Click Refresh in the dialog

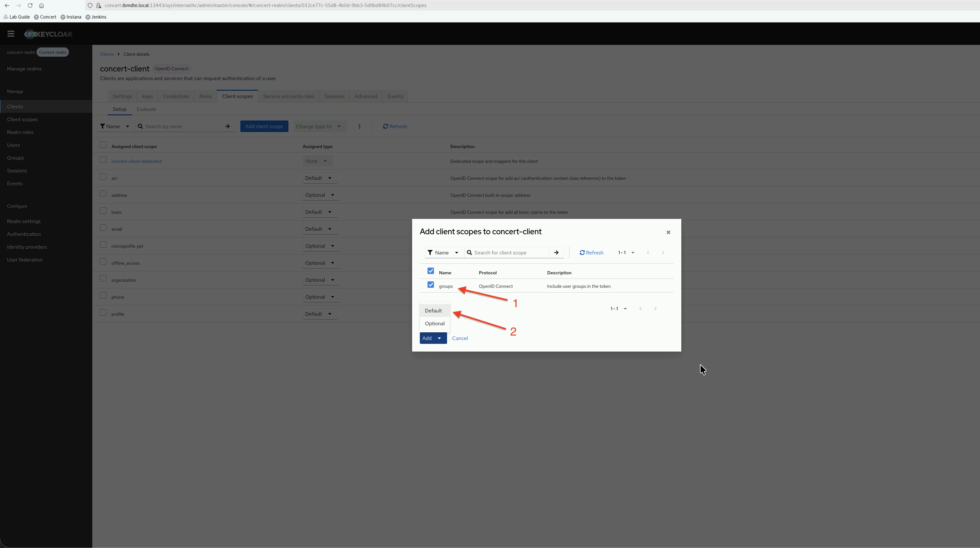coord(591,252)
